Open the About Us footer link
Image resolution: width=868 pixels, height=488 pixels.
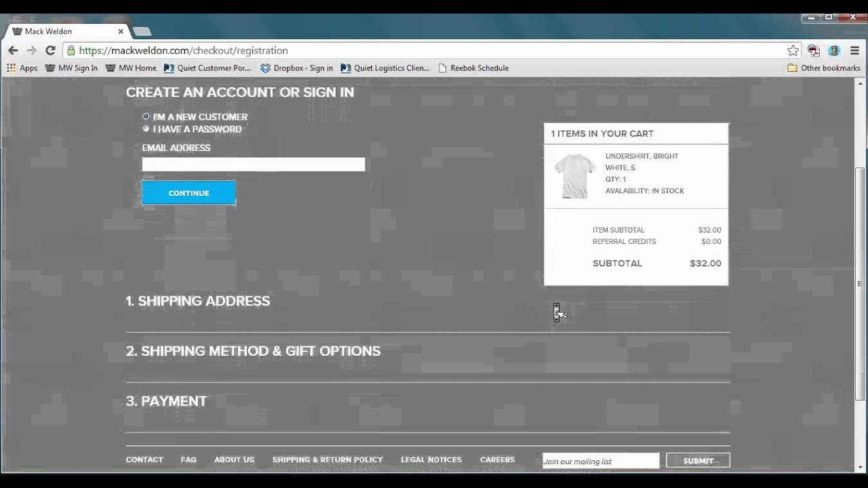click(x=234, y=460)
